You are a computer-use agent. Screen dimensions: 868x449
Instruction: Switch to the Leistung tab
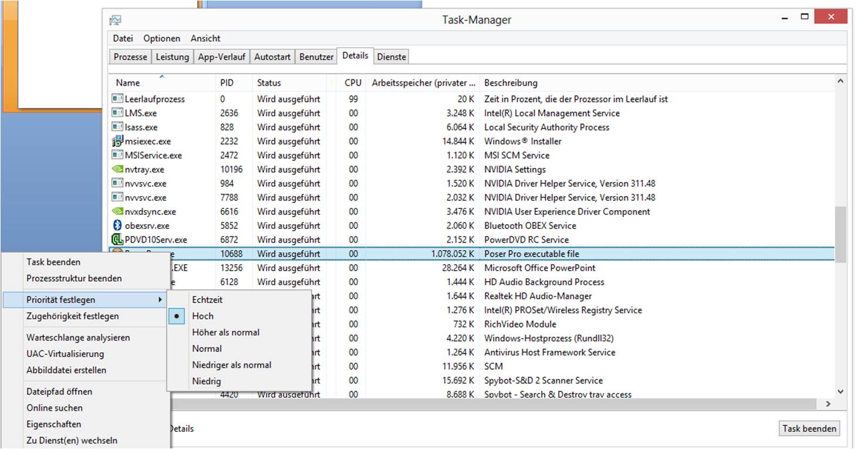(x=172, y=57)
